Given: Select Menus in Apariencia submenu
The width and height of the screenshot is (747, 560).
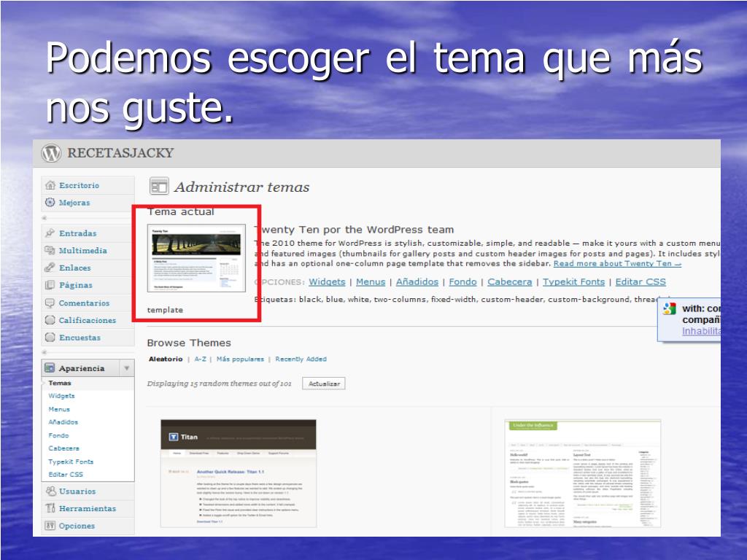Looking at the screenshot, I should (x=59, y=409).
